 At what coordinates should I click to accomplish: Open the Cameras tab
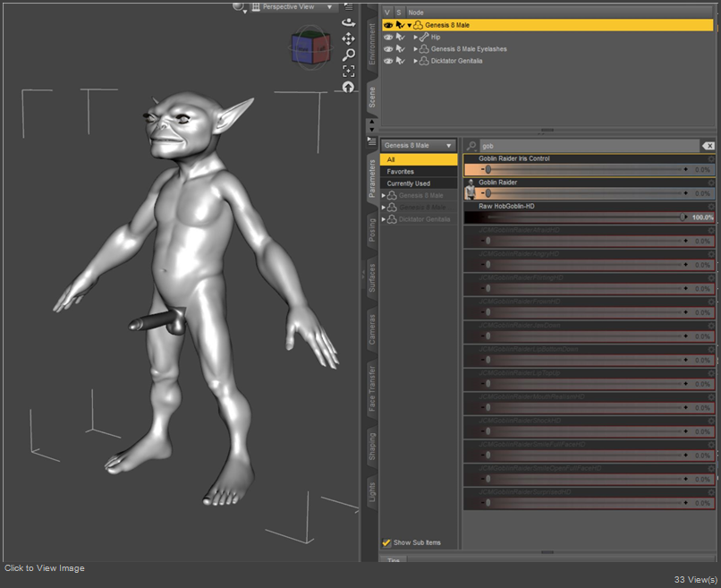371,329
